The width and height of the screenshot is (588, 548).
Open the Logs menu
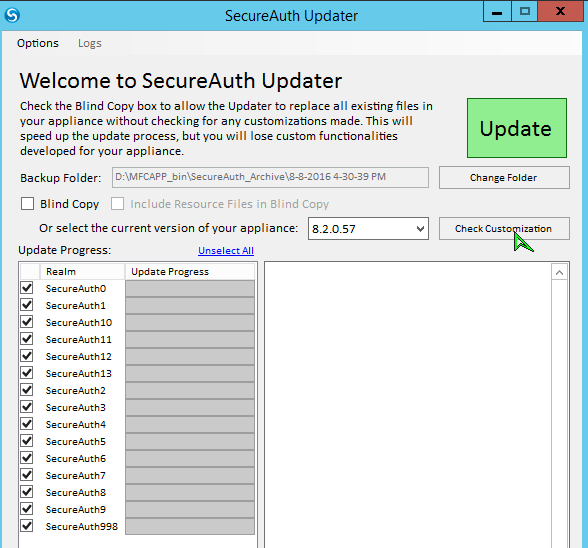click(x=90, y=43)
